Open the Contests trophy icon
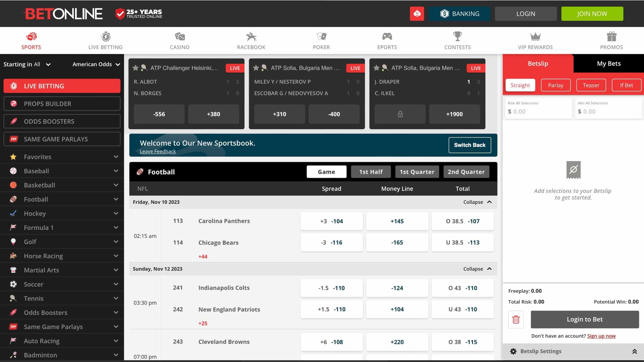The image size is (644, 362). point(457,37)
